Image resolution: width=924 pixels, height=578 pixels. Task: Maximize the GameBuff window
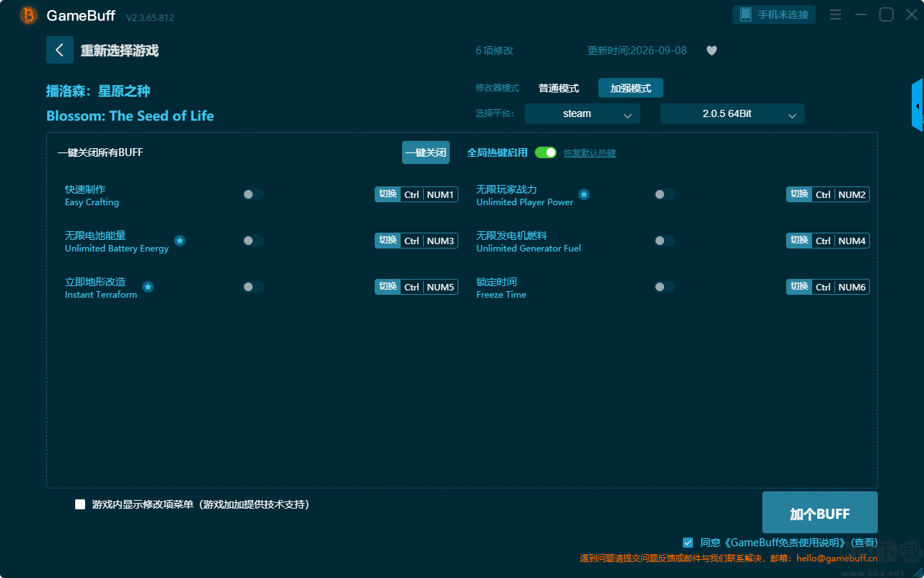(886, 14)
